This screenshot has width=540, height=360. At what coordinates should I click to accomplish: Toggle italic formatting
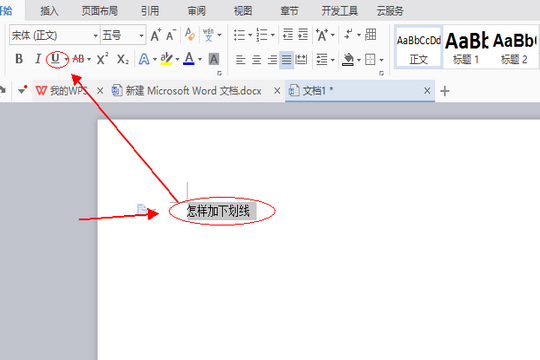coord(38,59)
